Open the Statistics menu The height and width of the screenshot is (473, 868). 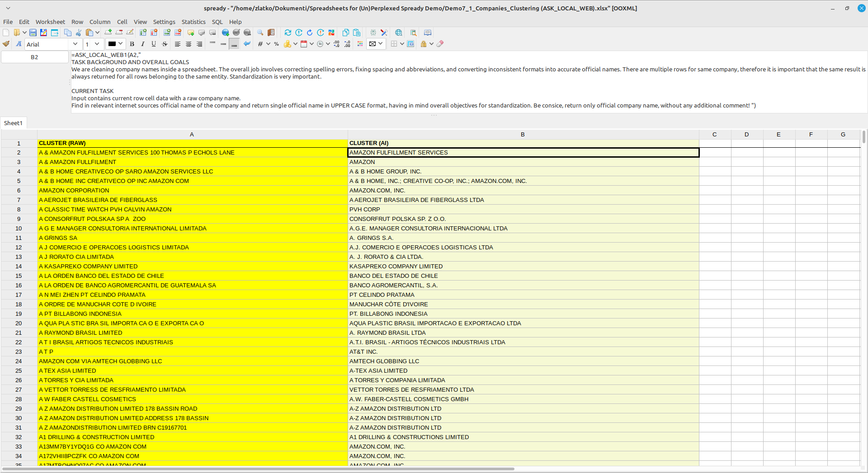pyautogui.click(x=193, y=22)
